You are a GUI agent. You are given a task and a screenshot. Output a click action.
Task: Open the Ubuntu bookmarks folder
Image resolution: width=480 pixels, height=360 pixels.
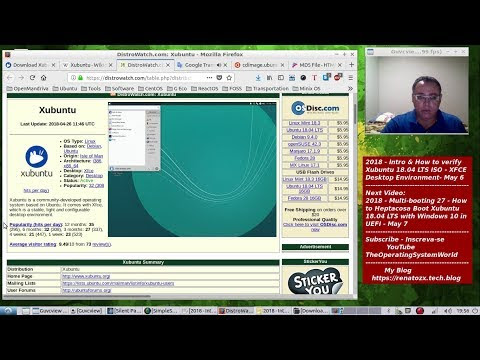point(65,89)
